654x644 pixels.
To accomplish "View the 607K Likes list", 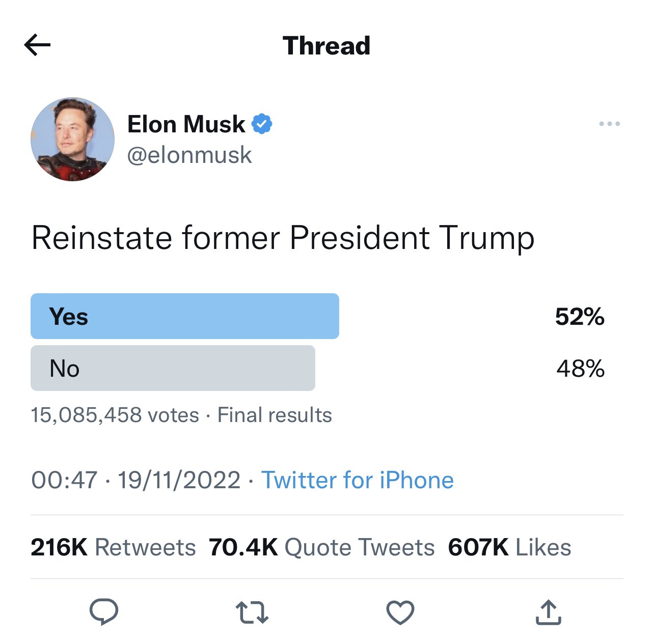I will [x=510, y=547].
